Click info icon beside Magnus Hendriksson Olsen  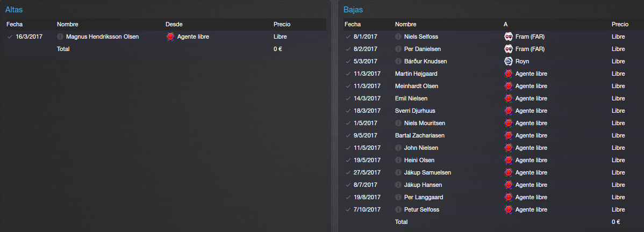tap(60, 37)
